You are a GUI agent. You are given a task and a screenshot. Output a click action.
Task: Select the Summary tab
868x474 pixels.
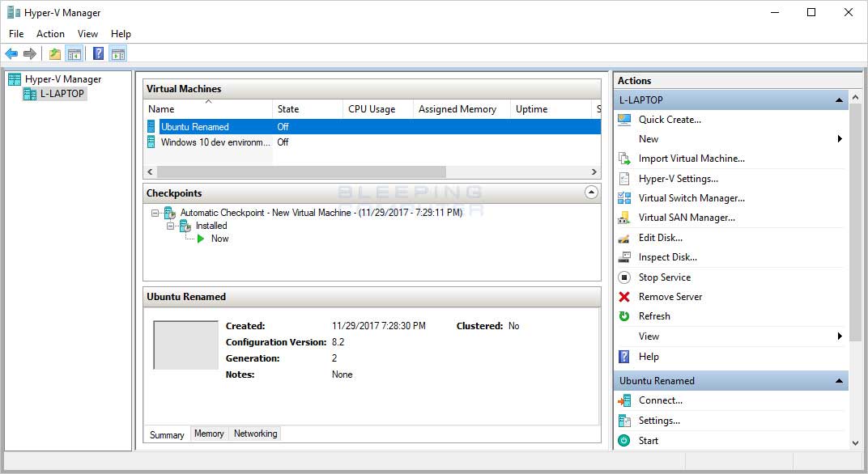[x=167, y=434]
